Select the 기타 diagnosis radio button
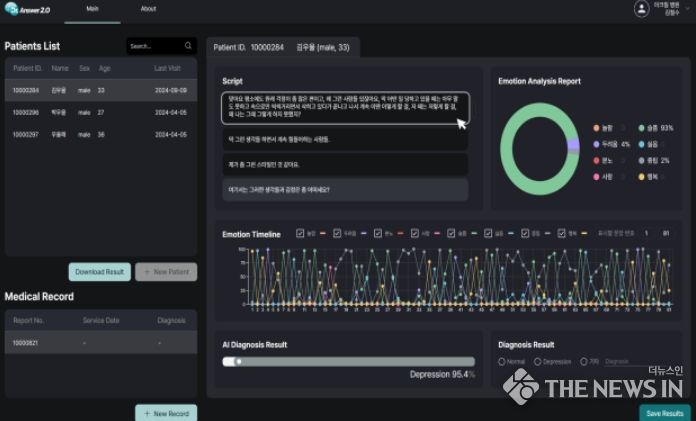 (584, 361)
